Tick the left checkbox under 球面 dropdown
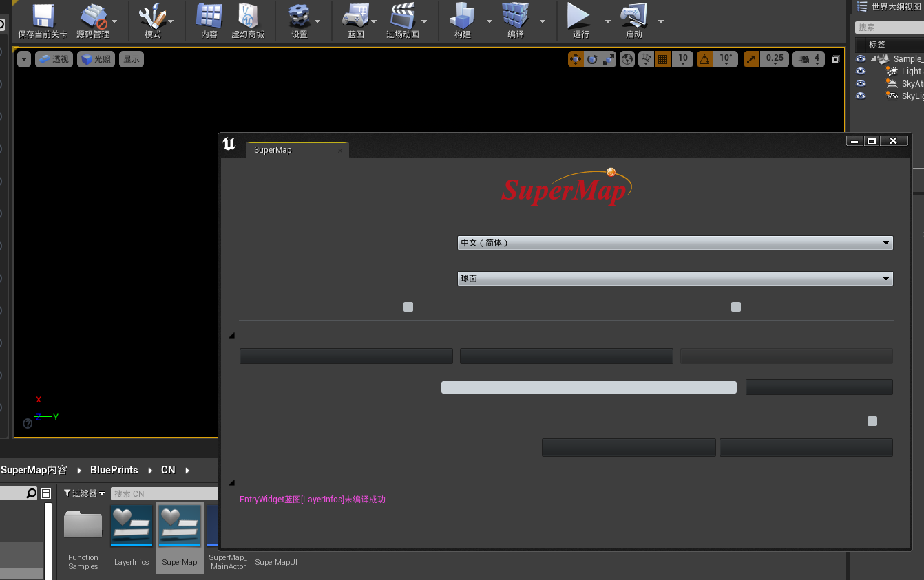The image size is (924, 580). point(408,307)
